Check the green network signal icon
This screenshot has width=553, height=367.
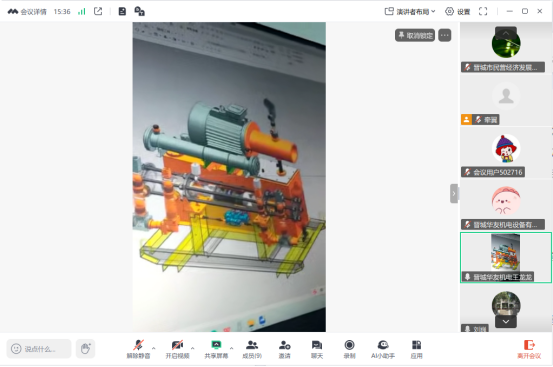[81, 12]
